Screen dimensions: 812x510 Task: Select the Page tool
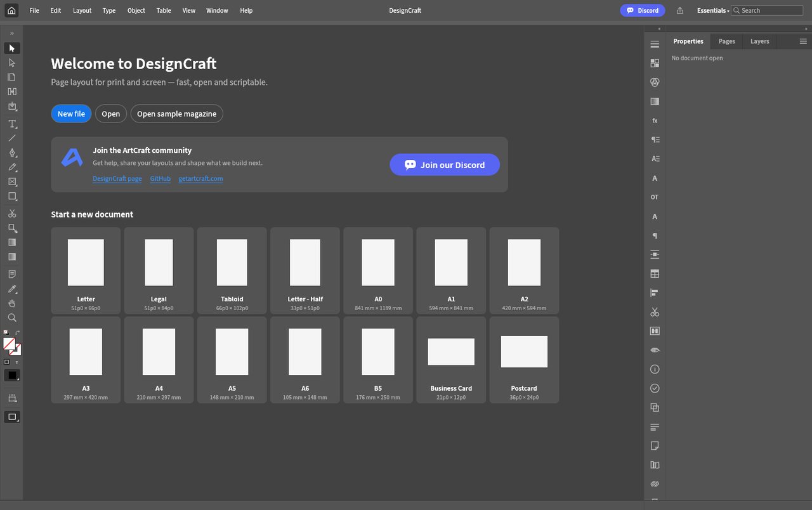pos(12,77)
